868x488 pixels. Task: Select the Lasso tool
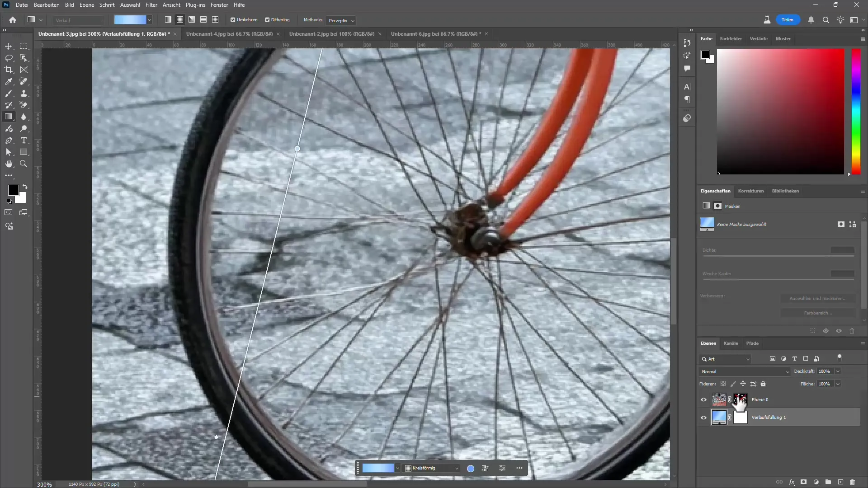9,58
